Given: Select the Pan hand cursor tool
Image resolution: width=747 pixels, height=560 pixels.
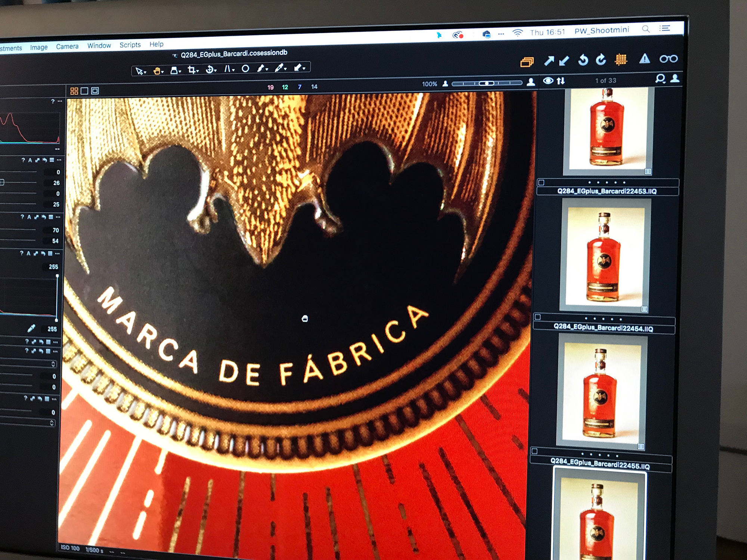Looking at the screenshot, I should [x=157, y=71].
